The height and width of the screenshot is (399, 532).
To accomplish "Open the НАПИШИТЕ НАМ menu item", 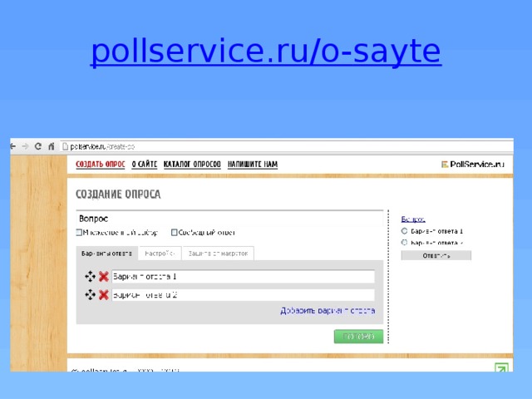I will [253, 165].
